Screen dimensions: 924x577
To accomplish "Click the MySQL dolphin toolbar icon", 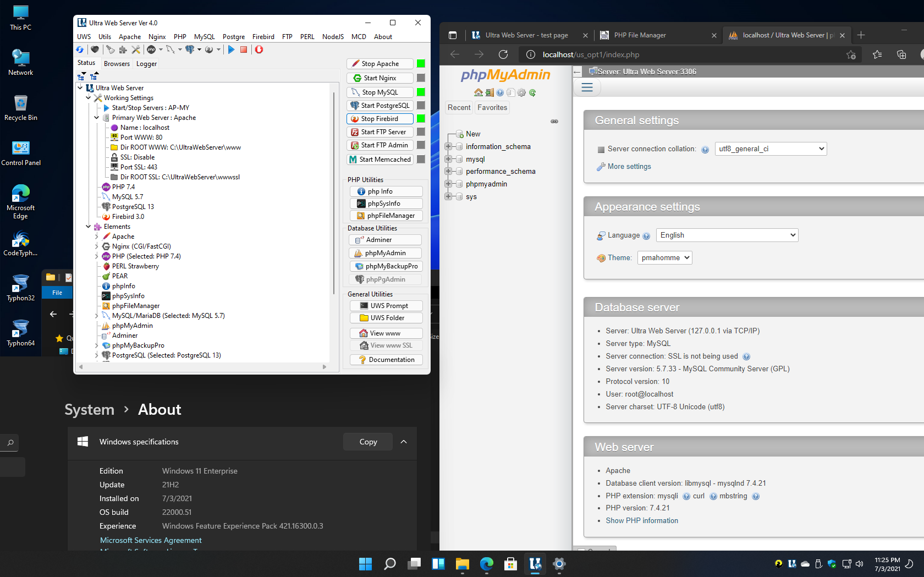I will (x=170, y=50).
